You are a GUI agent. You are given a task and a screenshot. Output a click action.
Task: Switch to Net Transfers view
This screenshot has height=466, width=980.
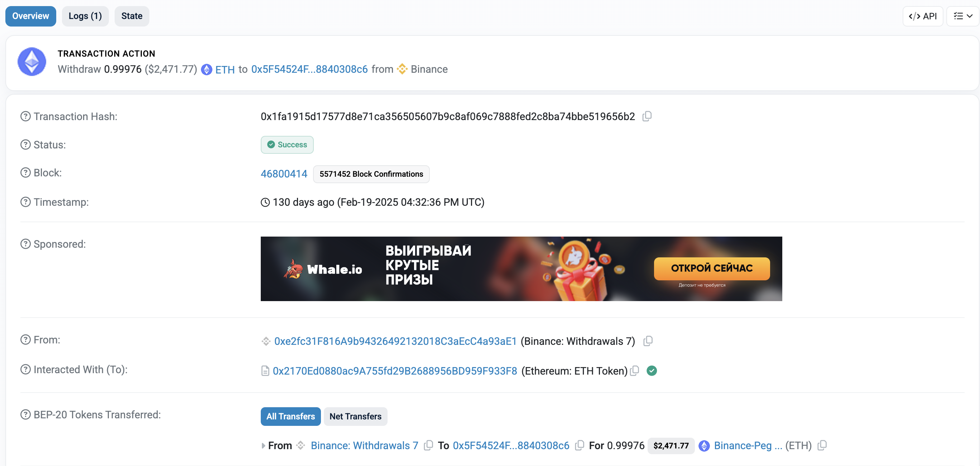[355, 417]
